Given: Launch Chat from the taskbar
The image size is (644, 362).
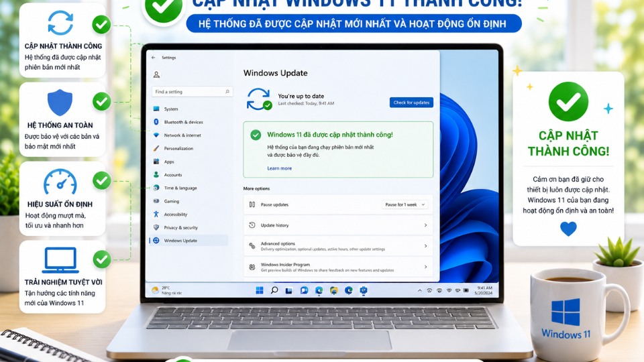Looking at the screenshot, I should coord(304,290).
